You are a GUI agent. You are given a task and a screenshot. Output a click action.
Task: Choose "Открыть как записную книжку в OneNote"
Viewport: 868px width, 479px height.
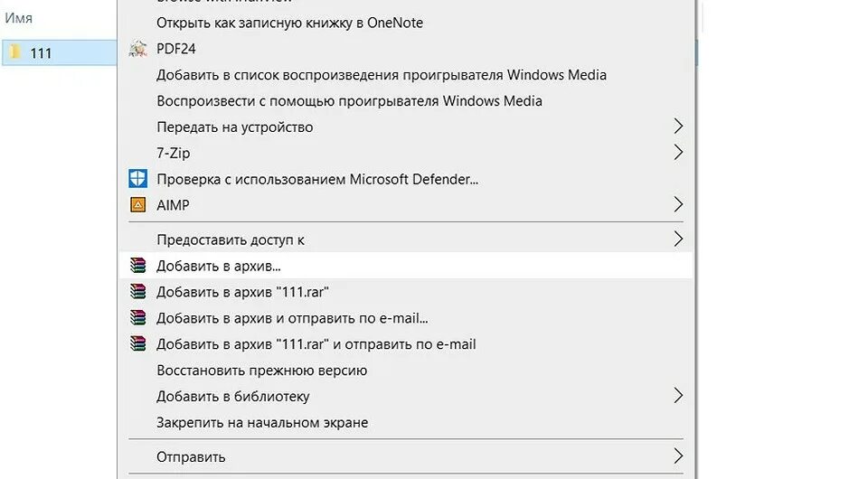[289, 23]
